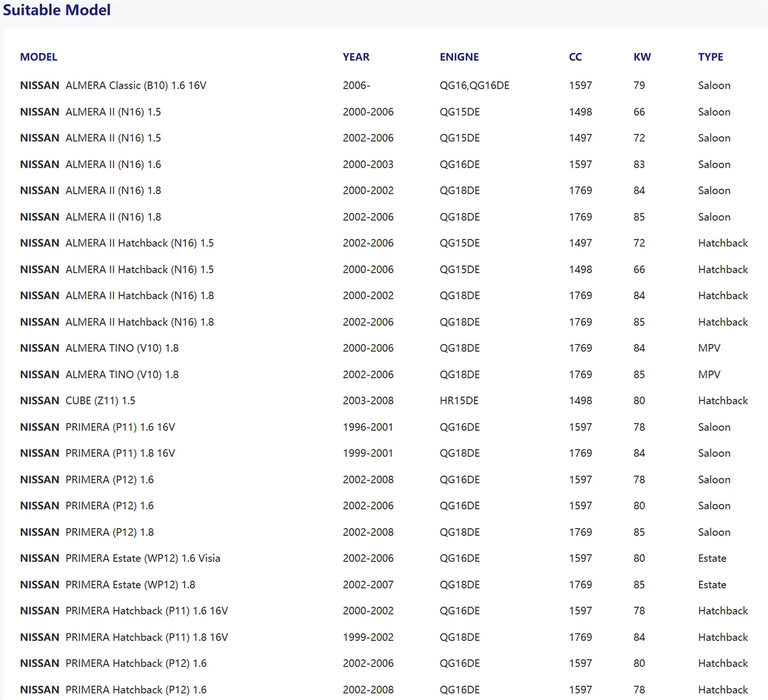Click 1498 CC in CUBE (Z11) row
Image resolution: width=768 pixels, height=700 pixels.
(x=581, y=401)
